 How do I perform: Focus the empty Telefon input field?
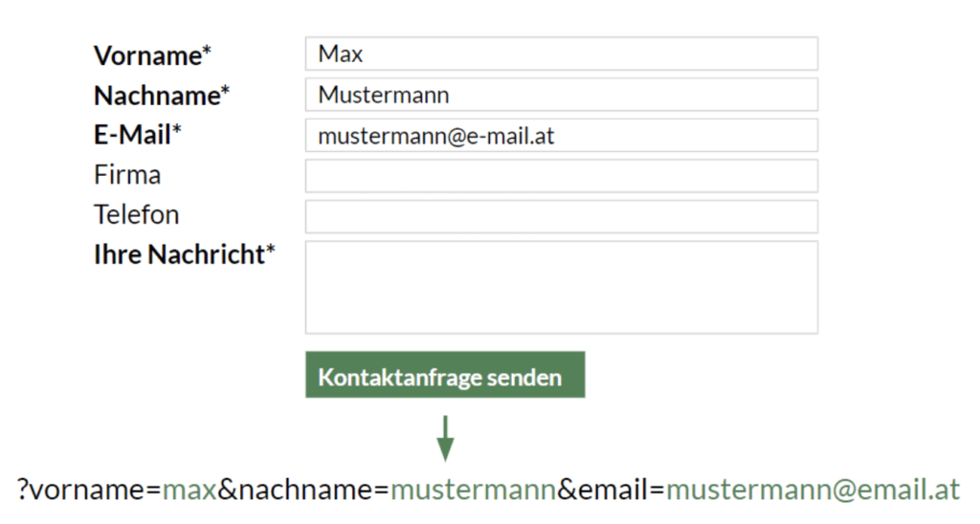(561, 216)
